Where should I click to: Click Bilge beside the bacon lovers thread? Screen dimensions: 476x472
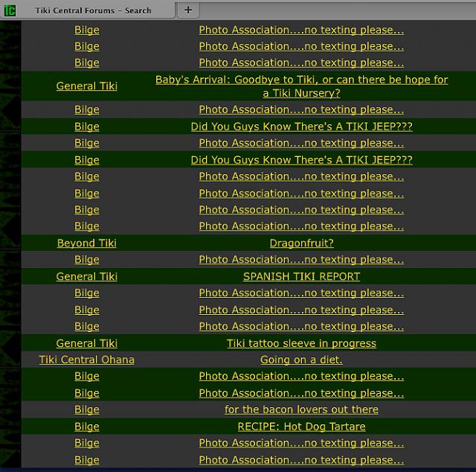87,410
